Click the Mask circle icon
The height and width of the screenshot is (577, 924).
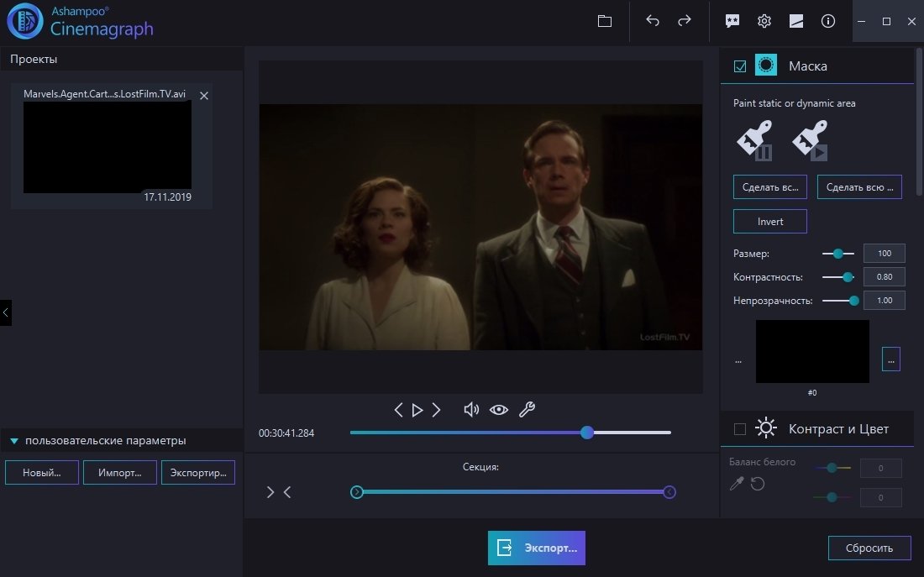point(766,66)
